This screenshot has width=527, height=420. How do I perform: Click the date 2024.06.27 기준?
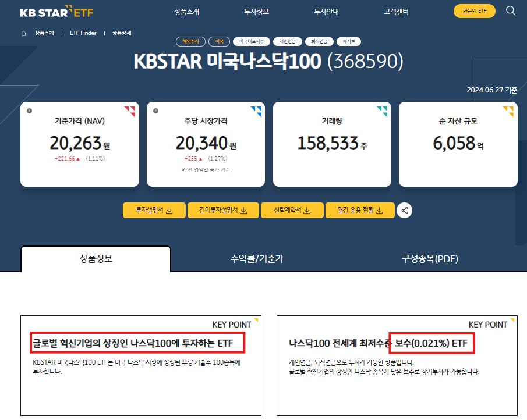coord(491,90)
